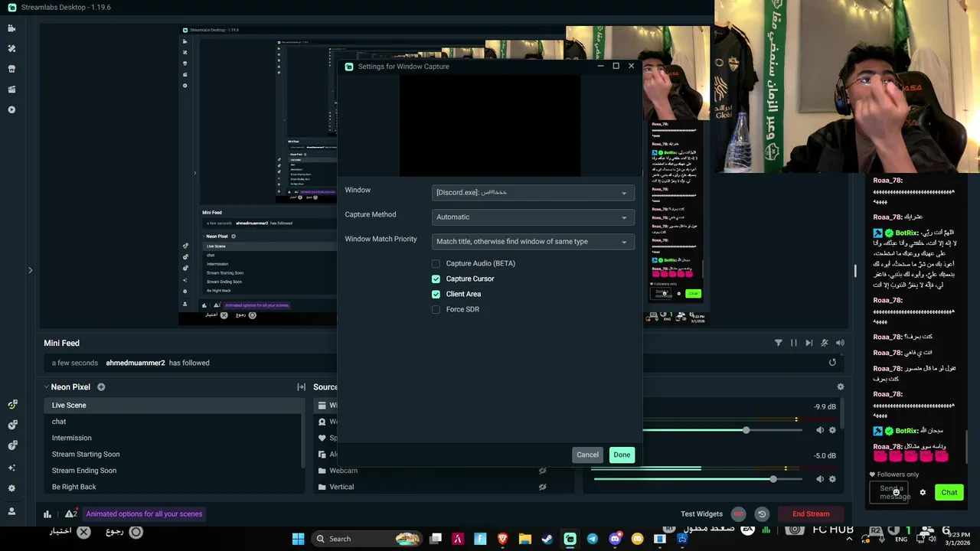The image size is (980, 551).
Task: Open Steam from the taskbar
Action: pyautogui.click(x=547, y=539)
